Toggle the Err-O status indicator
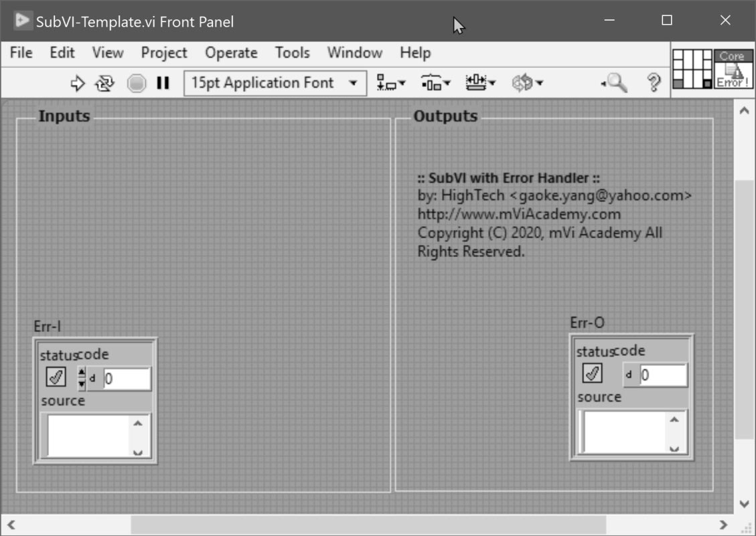This screenshot has height=536, width=756. tap(592, 373)
